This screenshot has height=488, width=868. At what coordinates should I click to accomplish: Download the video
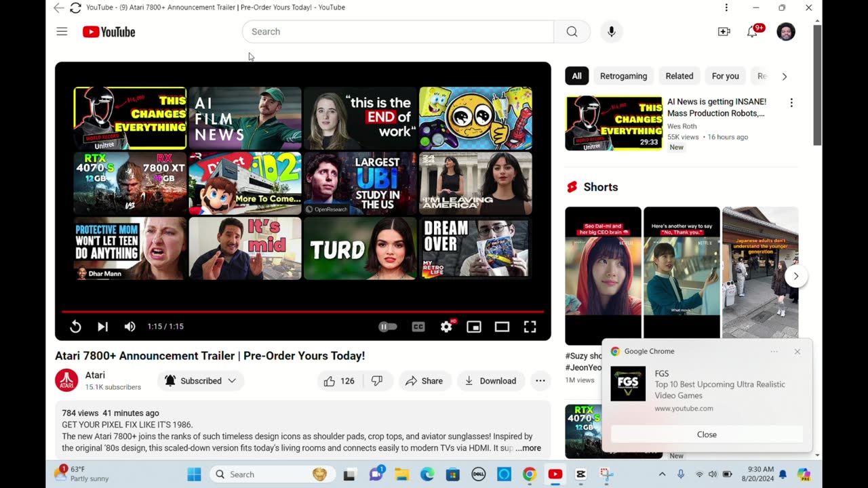491,381
